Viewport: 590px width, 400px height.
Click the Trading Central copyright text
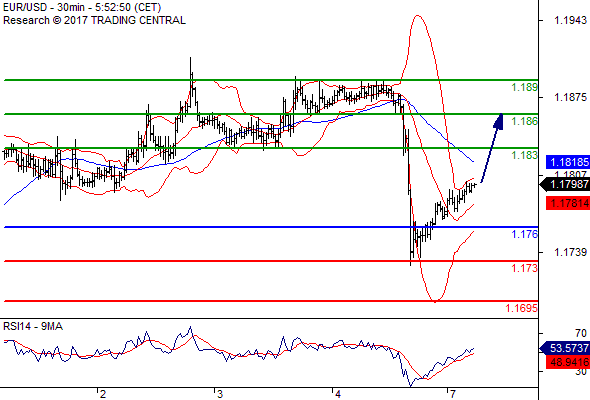click(x=94, y=20)
